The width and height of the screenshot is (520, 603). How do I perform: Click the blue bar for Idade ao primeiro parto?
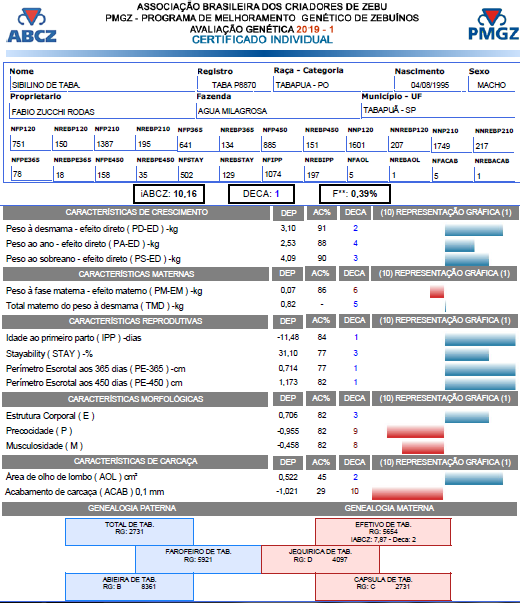pos(480,340)
